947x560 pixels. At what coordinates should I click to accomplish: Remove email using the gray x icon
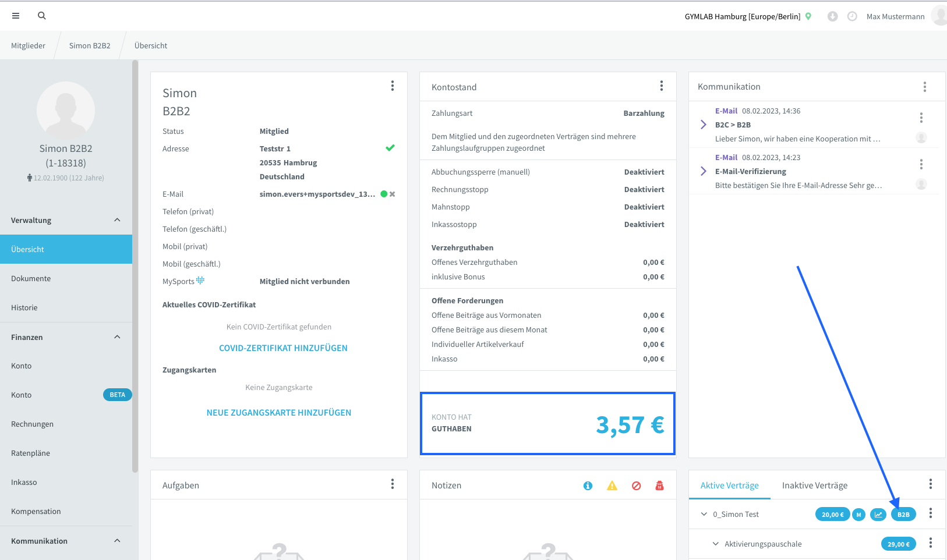pyautogui.click(x=393, y=194)
